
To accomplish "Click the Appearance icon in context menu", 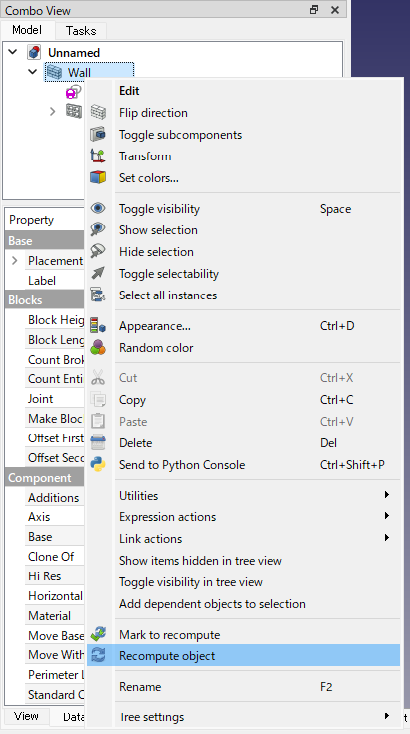I will (x=98, y=326).
